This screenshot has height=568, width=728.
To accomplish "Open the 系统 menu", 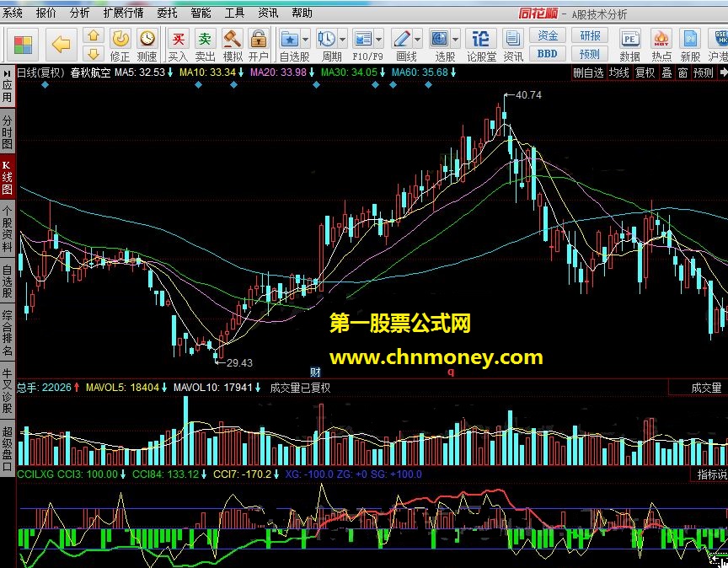I will pos(12,13).
